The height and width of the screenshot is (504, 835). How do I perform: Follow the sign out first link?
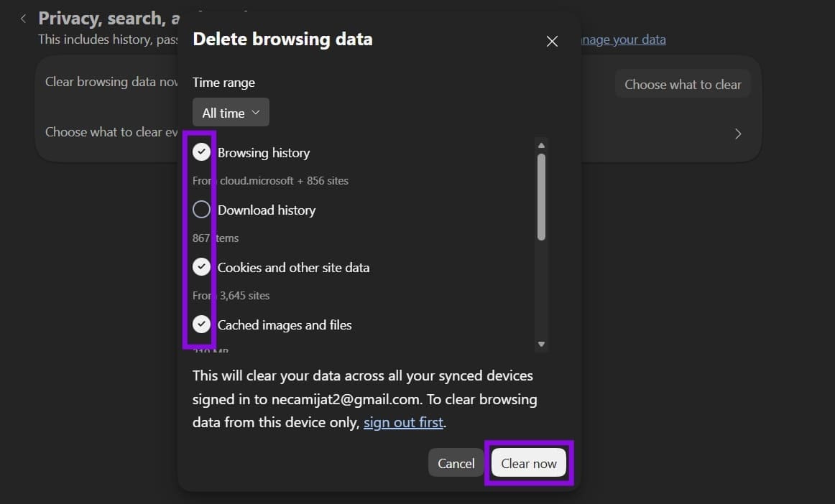tap(403, 423)
